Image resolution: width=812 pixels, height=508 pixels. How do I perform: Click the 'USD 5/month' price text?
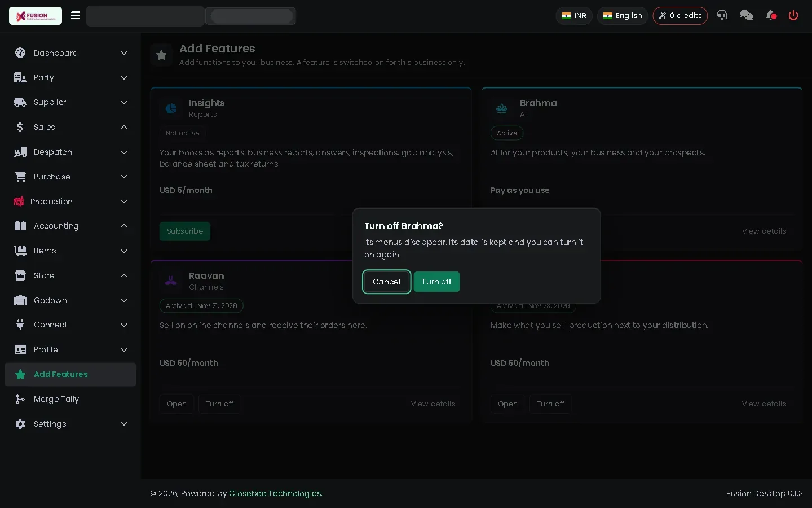[186, 190]
